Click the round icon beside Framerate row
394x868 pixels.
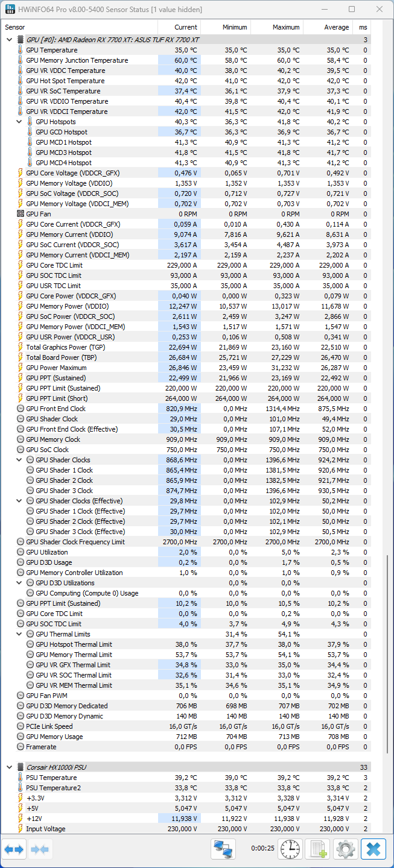tap(21, 747)
